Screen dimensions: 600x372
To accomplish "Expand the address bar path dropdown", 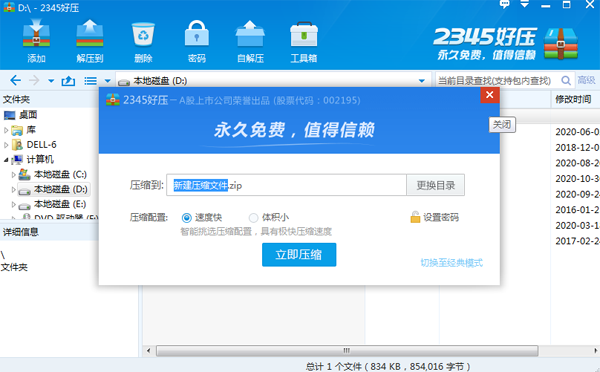I will 422,81.
